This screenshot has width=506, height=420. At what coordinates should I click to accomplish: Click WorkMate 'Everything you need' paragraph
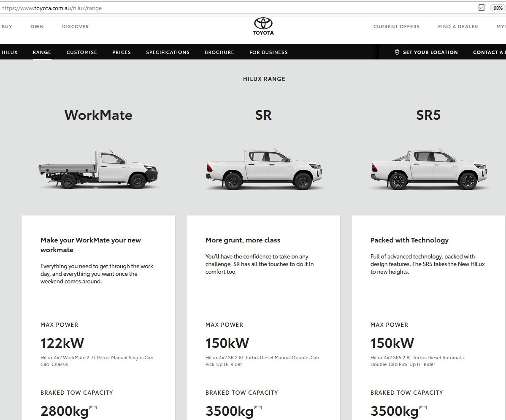tap(97, 274)
